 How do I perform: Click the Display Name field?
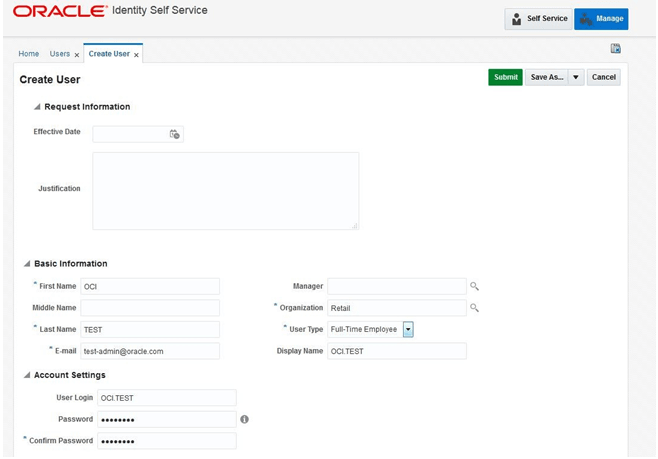[397, 351]
